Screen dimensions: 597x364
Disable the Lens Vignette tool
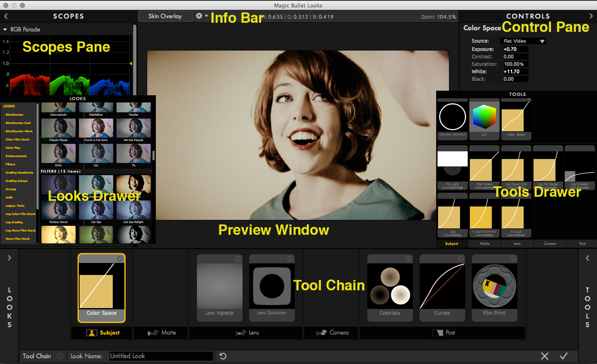click(x=238, y=259)
